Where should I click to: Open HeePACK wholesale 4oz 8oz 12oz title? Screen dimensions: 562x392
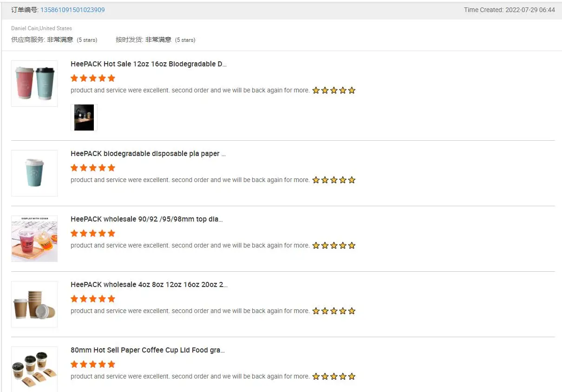click(x=149, y=285)
